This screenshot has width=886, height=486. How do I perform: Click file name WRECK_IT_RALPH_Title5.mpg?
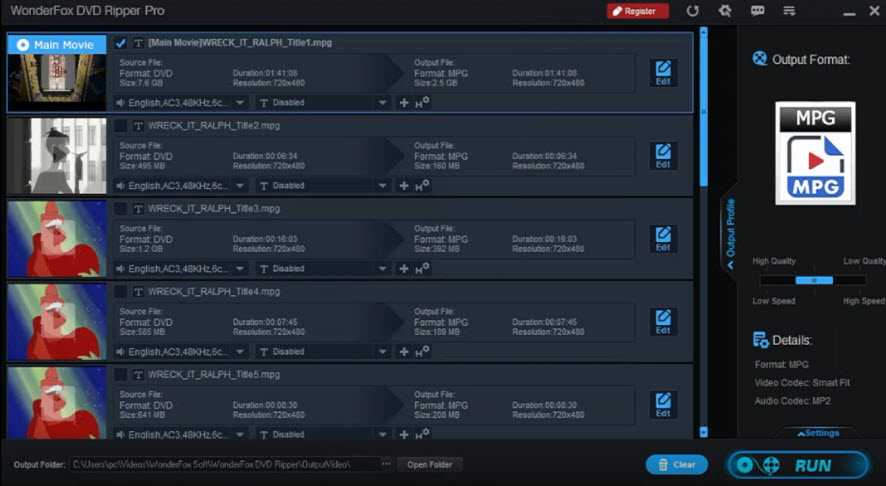pos(214,375)
